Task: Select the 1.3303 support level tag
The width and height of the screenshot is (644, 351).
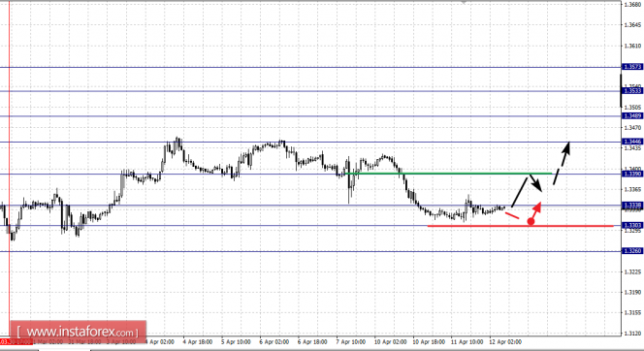Action: pos(632,225)
